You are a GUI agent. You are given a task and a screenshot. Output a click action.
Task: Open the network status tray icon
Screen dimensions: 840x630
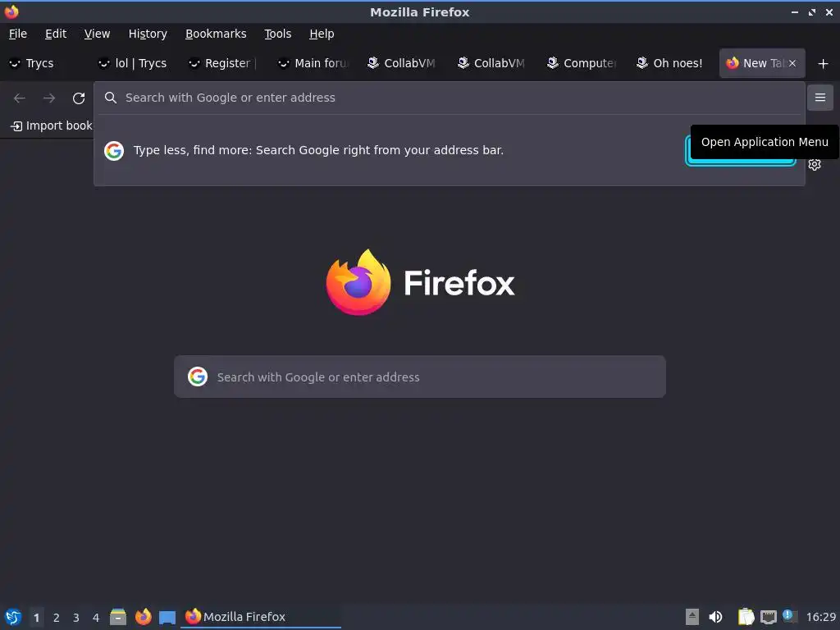click(x=768, y=617)
